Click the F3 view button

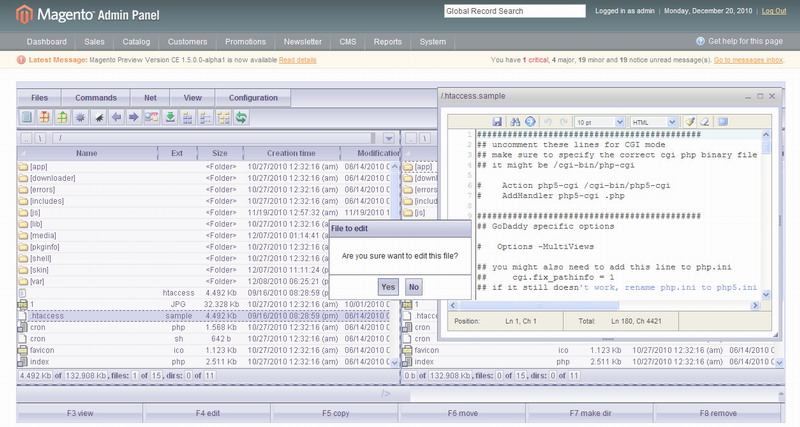[80, 413]
